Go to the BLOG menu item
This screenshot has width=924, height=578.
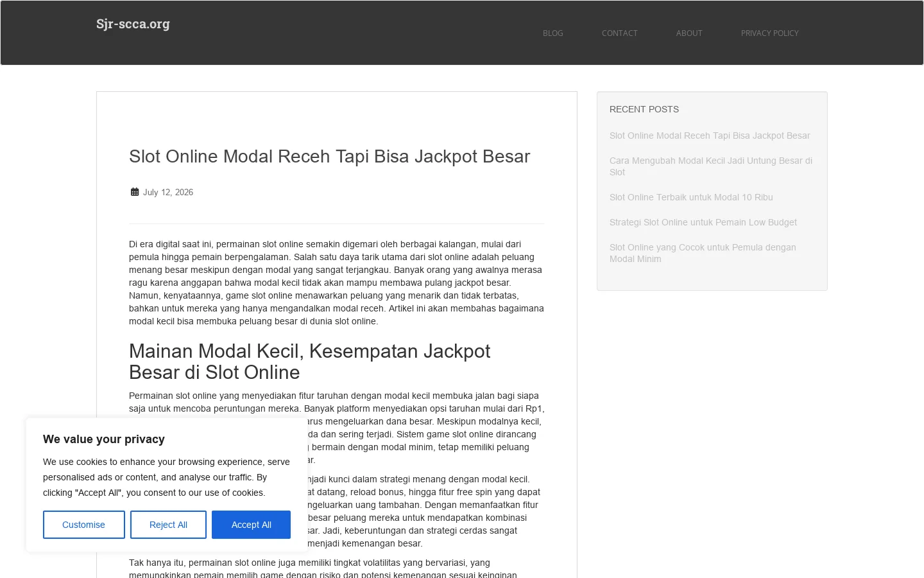point(553,33)
